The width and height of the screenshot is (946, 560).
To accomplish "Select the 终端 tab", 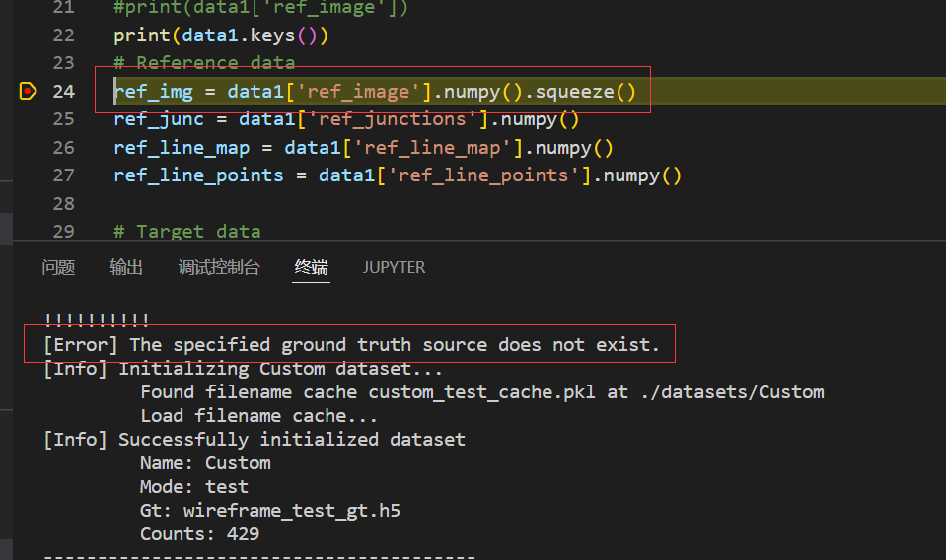I will coord(312,267).
